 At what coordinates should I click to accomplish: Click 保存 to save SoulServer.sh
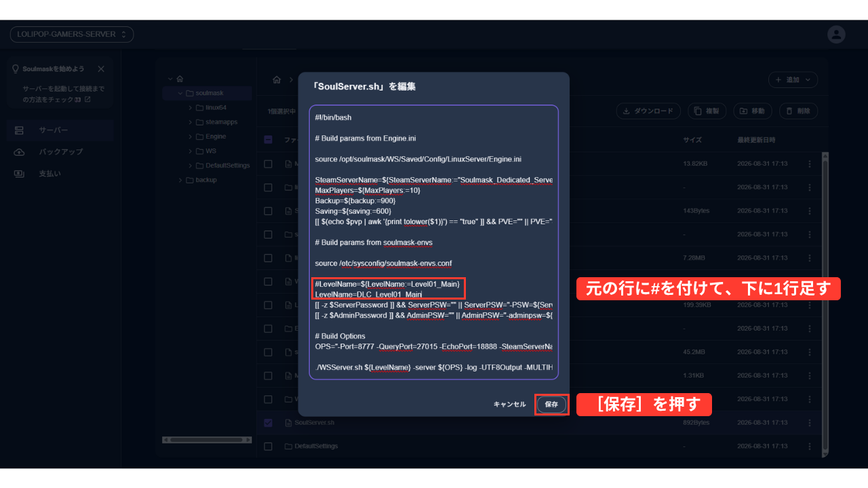click(551, 404)
